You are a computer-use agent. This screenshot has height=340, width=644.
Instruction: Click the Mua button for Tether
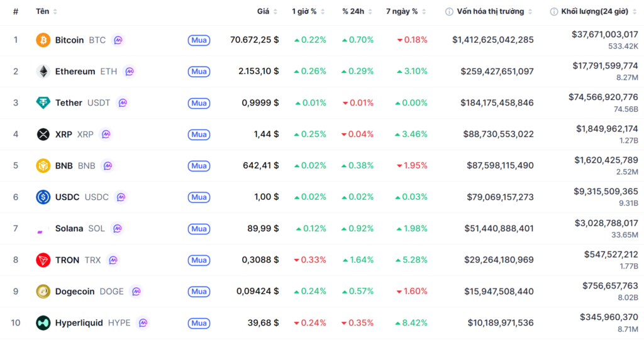pyautogui.click(x=199, y=103)
